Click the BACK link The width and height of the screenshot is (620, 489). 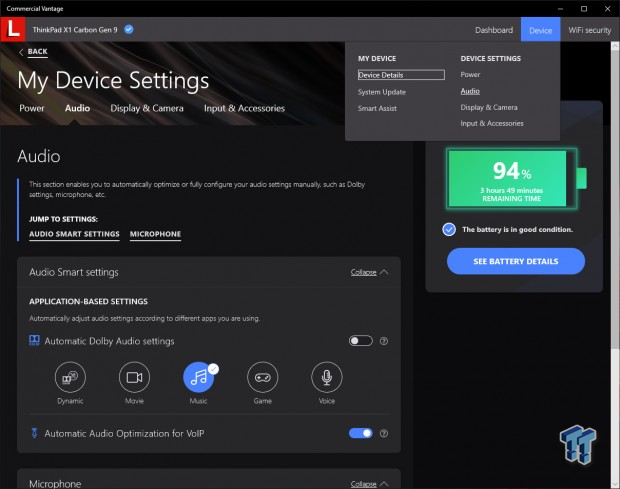[38, 52]
